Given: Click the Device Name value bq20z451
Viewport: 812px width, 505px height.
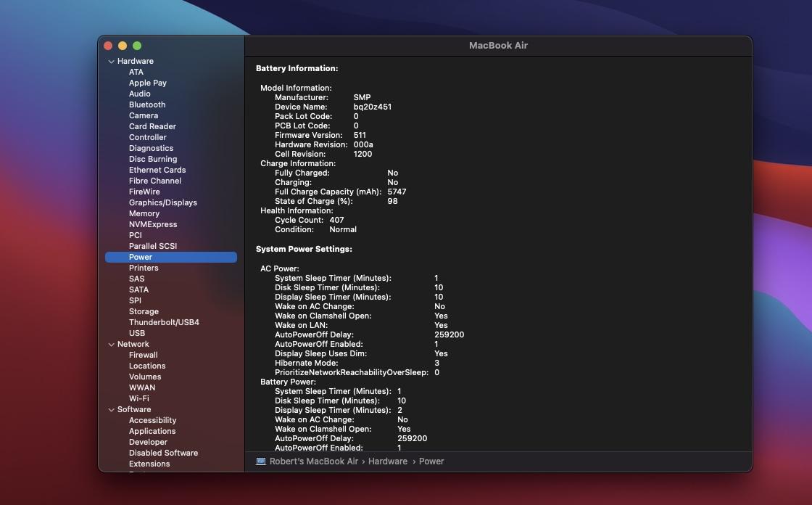Looking at the screenshot, I should pos(373,107).
